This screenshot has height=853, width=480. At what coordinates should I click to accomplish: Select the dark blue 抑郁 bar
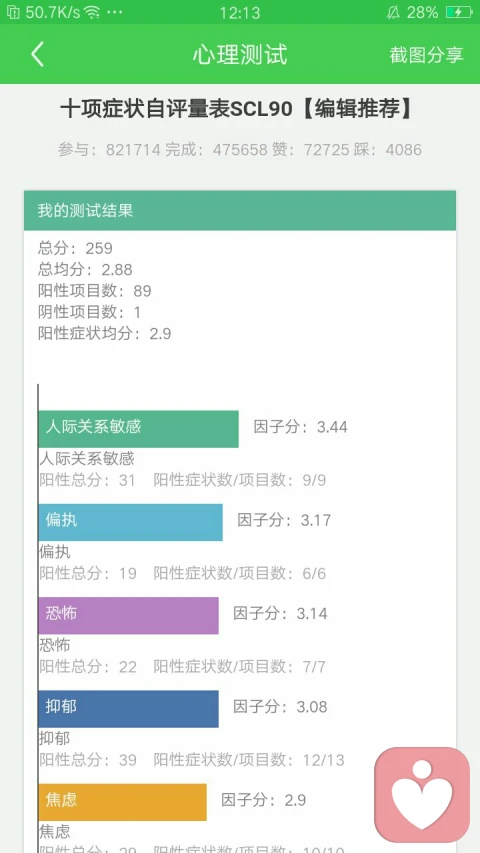[x=128, y=709]
